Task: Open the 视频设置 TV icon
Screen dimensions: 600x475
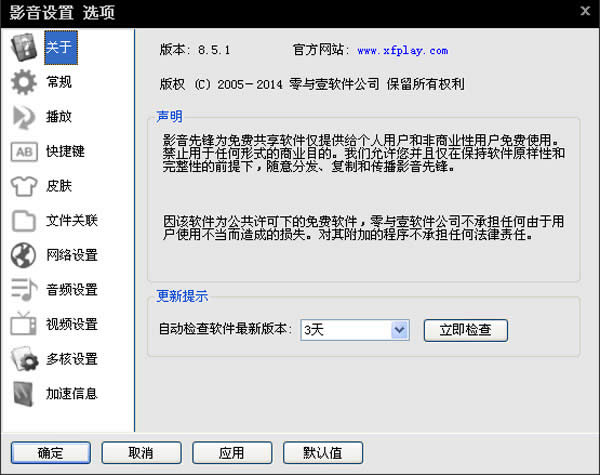Action: click(22, 324)
